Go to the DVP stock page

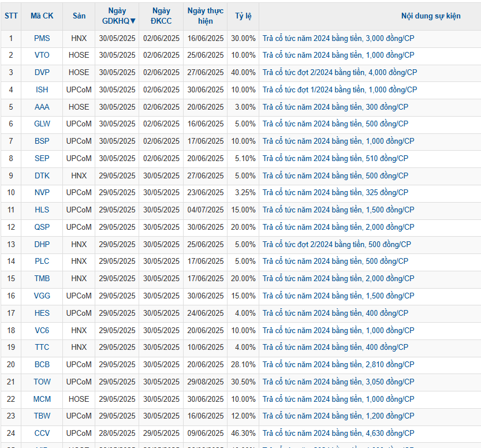click(42, 73)
